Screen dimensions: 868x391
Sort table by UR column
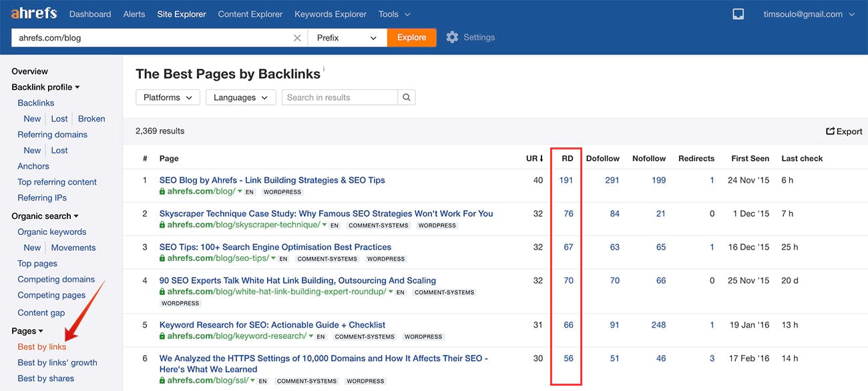pyautogui.click(x=534, y=158)
